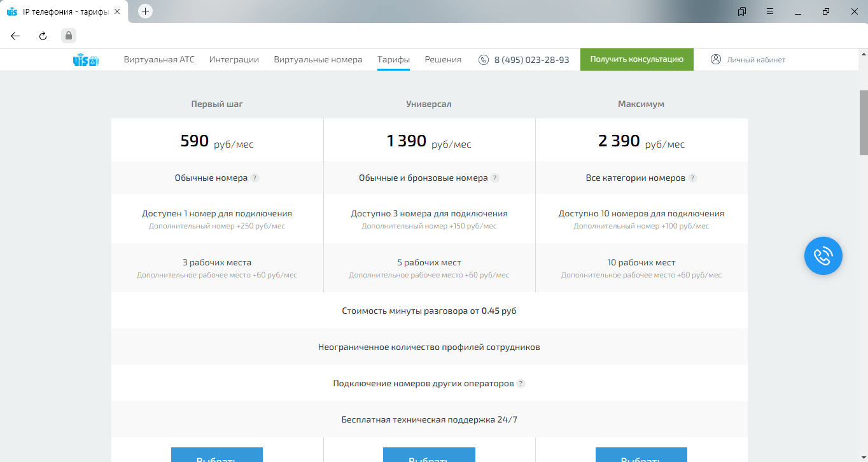
Task: Click Стоимость минуты разговора от 0.45 руб
Action: click(x=429, y=311)
